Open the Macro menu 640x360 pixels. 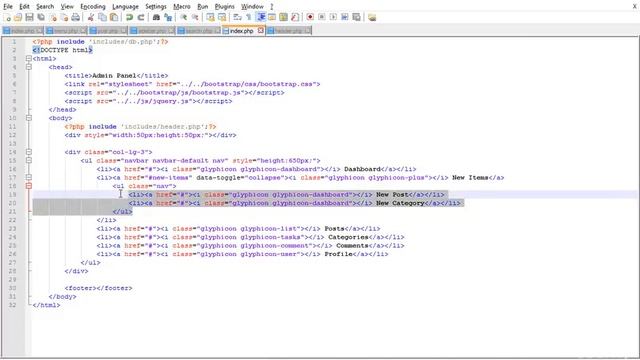pyautogui.click(x=182, y=7)
